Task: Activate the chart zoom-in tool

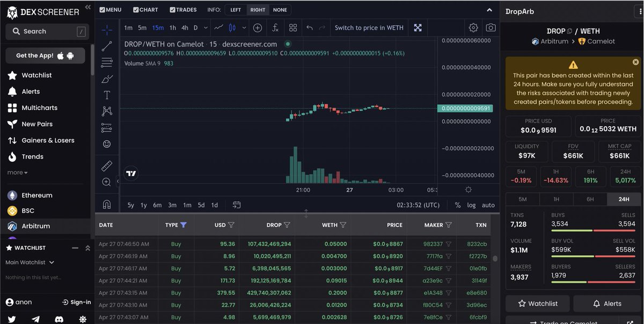Action: (x=106, y=182)
